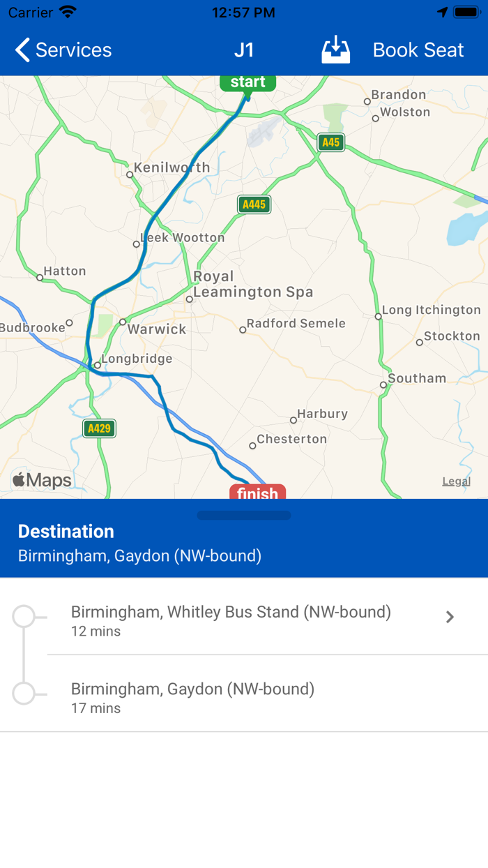
Task: Tap the A45 road badge on the map
Action: point(330,142)
